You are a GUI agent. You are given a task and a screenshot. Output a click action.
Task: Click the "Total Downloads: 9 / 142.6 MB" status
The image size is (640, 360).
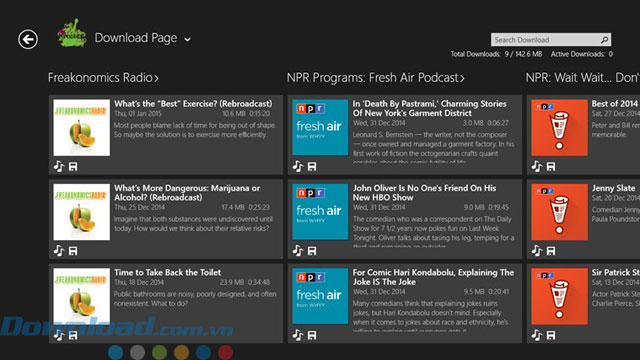496,54
